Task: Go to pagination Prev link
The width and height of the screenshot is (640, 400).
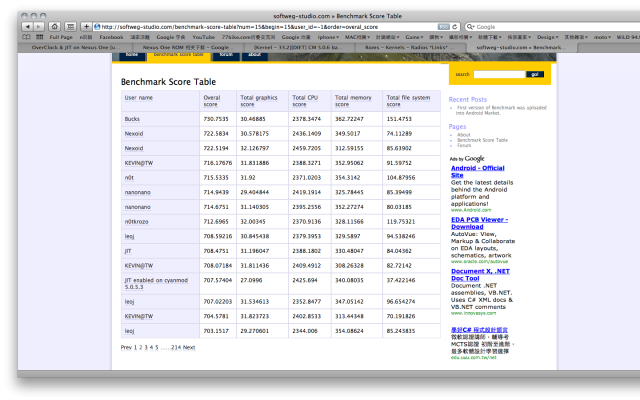Action: pos(126,347)
